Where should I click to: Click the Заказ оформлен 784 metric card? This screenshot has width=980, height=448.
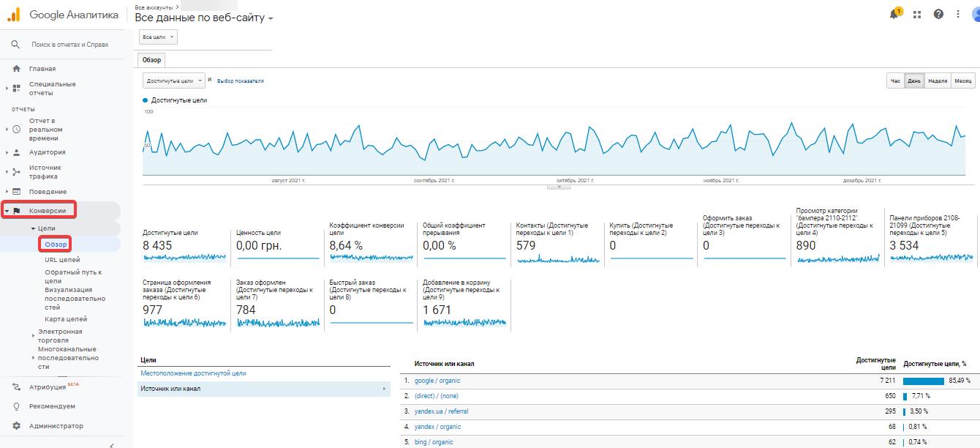(278, 304)
